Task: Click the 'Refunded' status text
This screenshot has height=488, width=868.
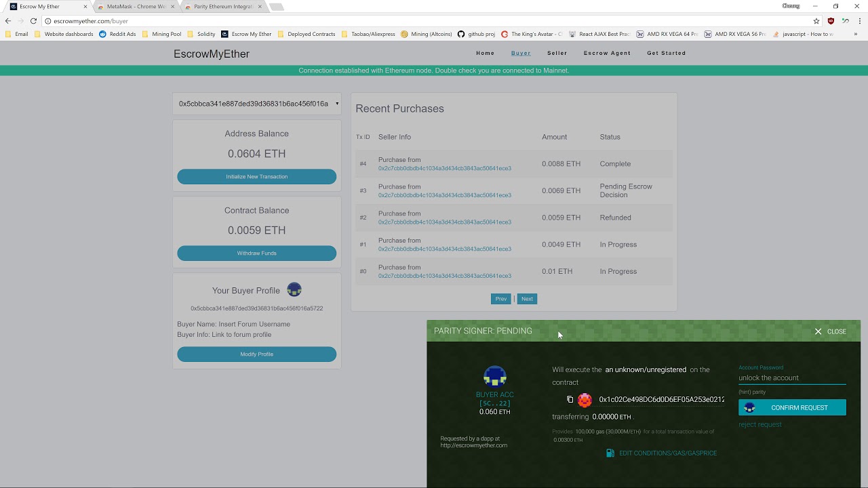Action: 615,218
